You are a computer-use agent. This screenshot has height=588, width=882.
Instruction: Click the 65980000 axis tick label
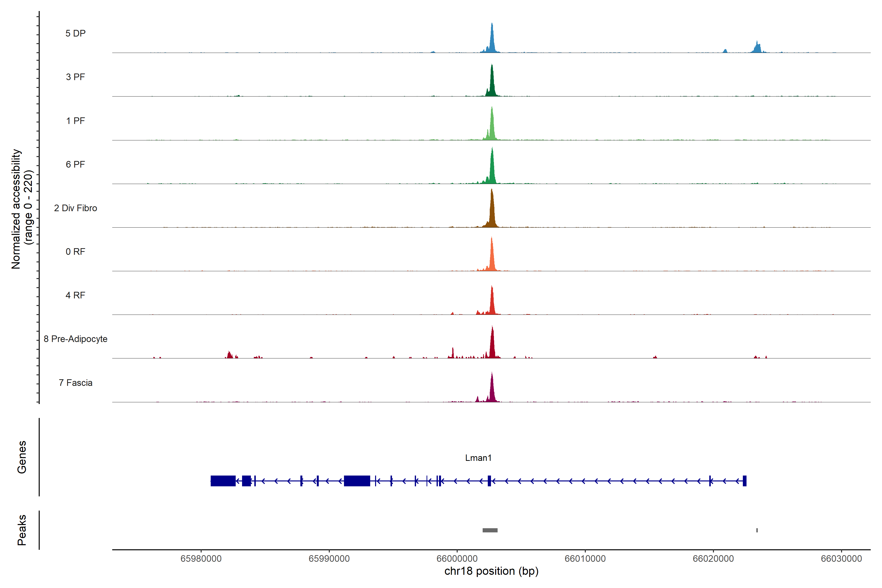[201, 558]
